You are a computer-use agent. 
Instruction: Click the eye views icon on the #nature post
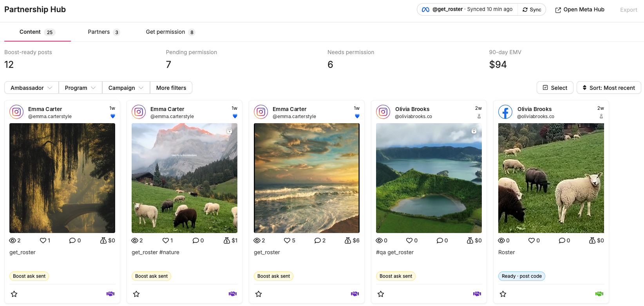click(x=135, y=240)
